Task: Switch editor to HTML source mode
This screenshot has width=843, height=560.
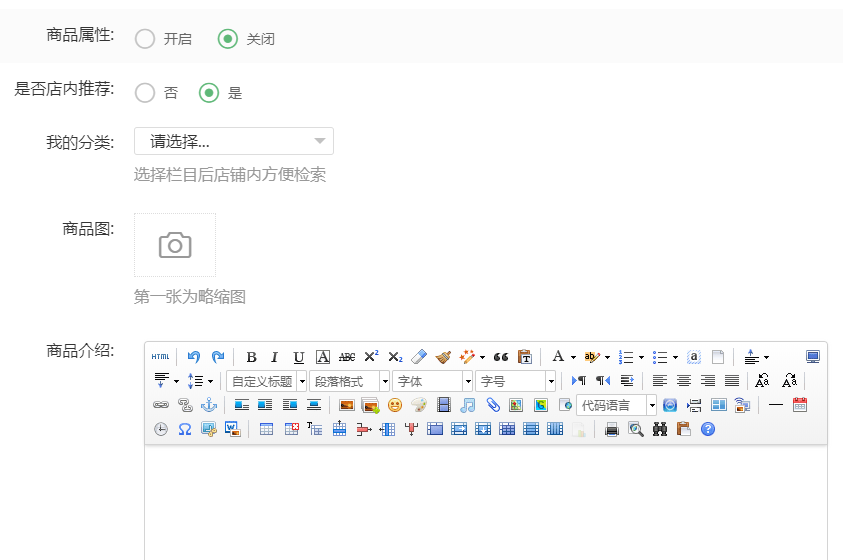Action: point(160,357)
